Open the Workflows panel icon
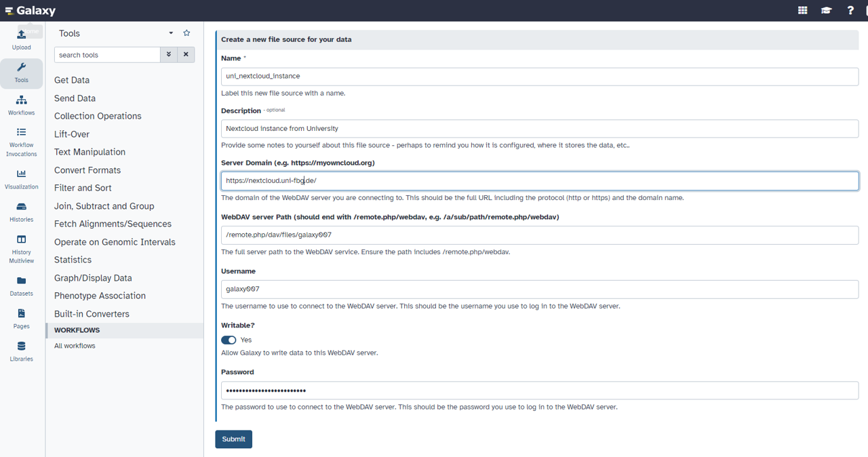 point(21,103)
